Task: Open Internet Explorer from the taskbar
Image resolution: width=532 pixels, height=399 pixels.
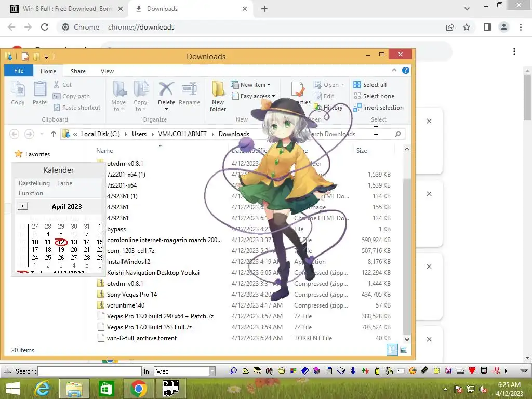Action: pyautogui.click(x=42, y=389)
